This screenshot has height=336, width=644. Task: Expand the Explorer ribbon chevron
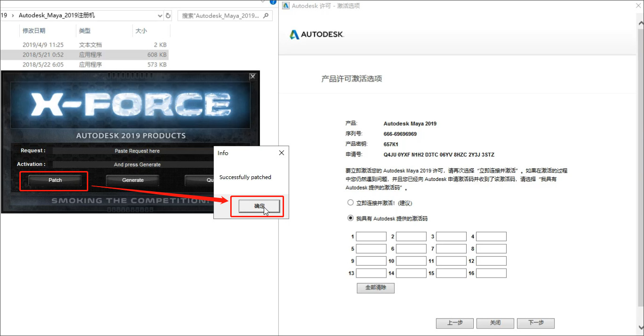(262, 2)
